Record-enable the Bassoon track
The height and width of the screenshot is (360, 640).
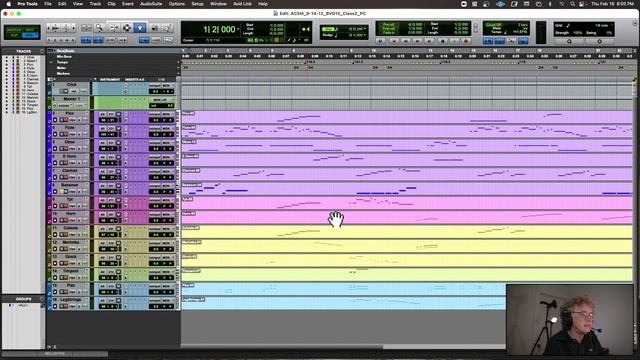tap(55, 191)
